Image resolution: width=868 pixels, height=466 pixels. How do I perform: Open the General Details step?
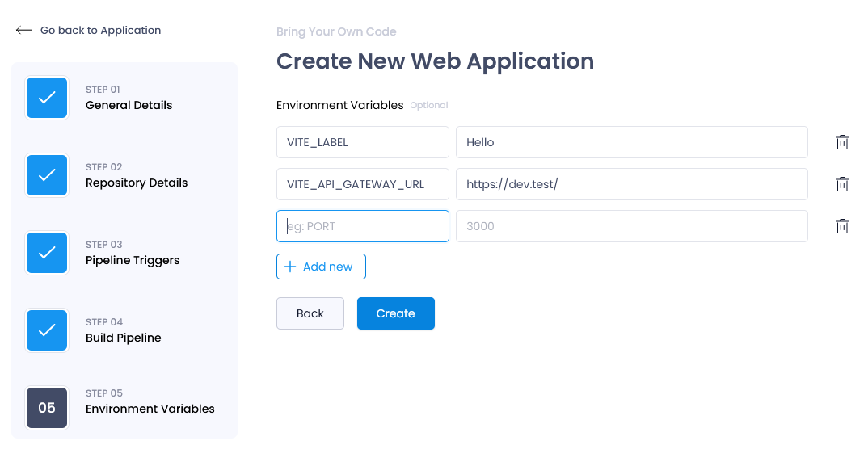(129, 105)
